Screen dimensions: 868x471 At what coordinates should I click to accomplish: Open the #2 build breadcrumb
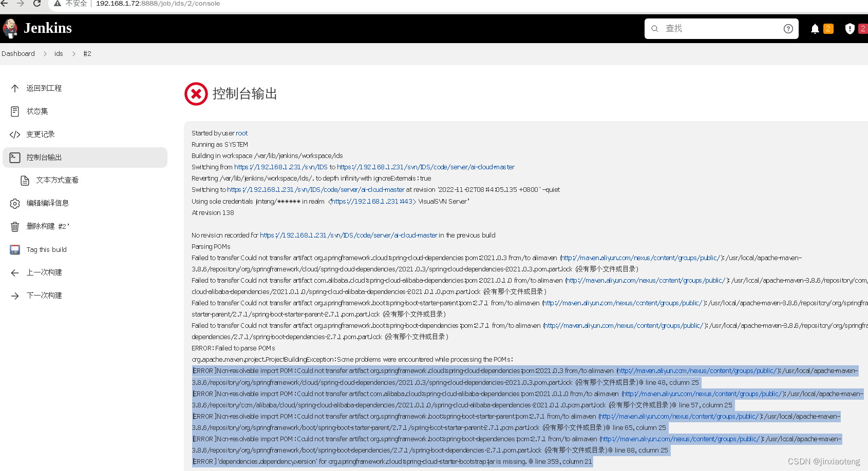point(87,54)
